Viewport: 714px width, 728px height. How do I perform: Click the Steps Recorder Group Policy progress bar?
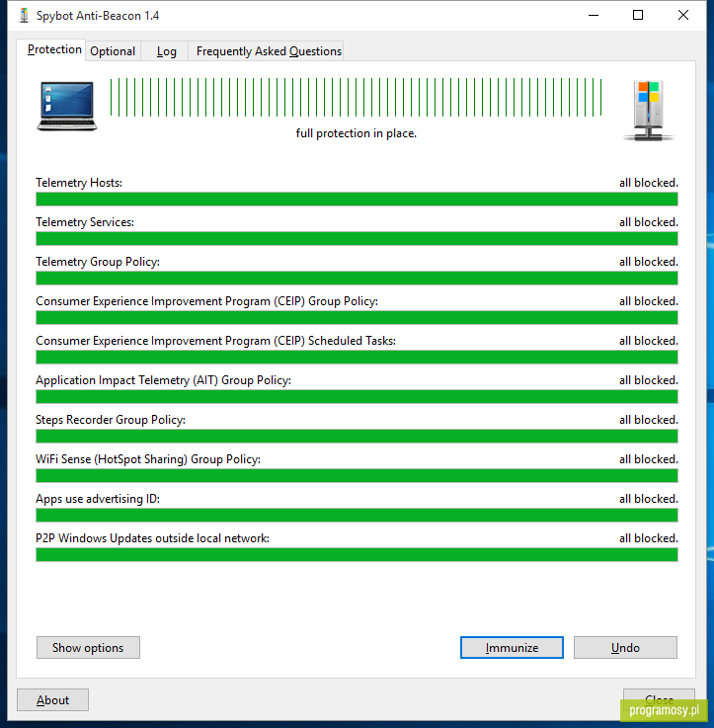click(x=357, y=436)
